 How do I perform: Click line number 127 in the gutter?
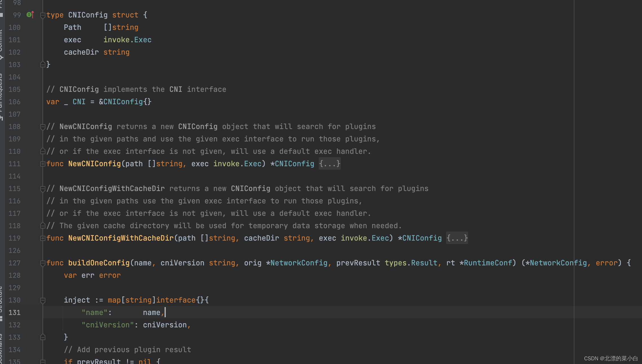[14, 263]
